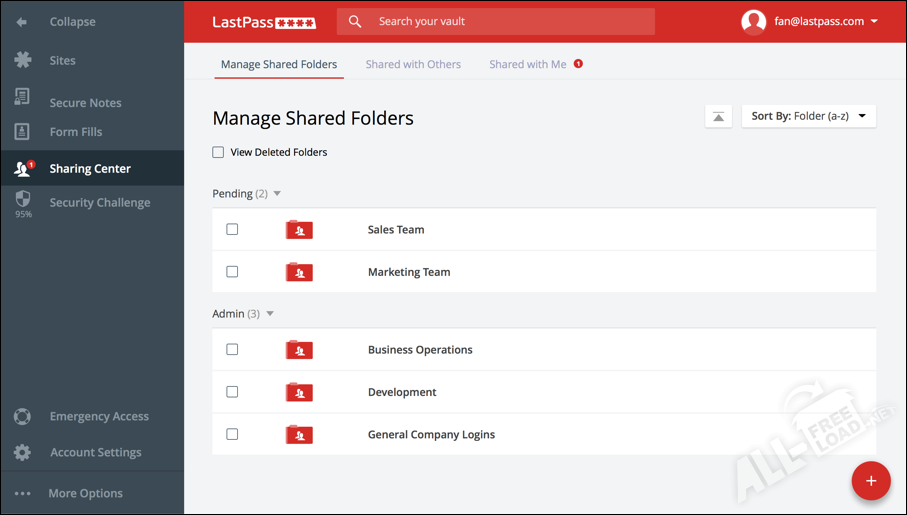Click the Sales Team shared folder icon
Image resolution: width=907 pixels, height=515 pixels.
[x=299, y=230]
